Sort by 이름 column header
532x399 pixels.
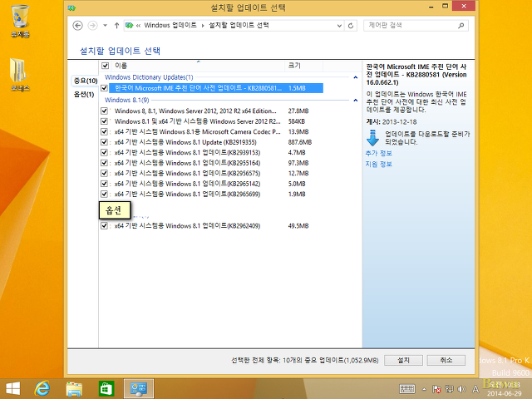(121, 66)
